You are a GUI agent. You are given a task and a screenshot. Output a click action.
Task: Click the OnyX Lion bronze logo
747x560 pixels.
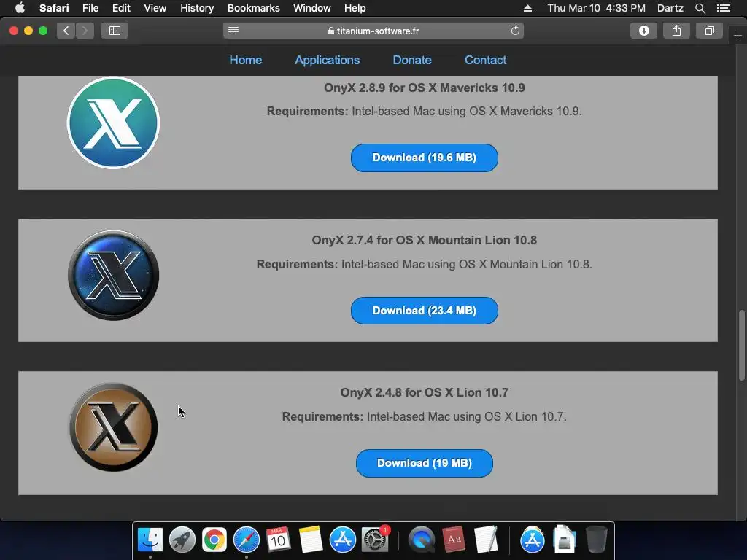pyautogui.click(x=113, y=427)
